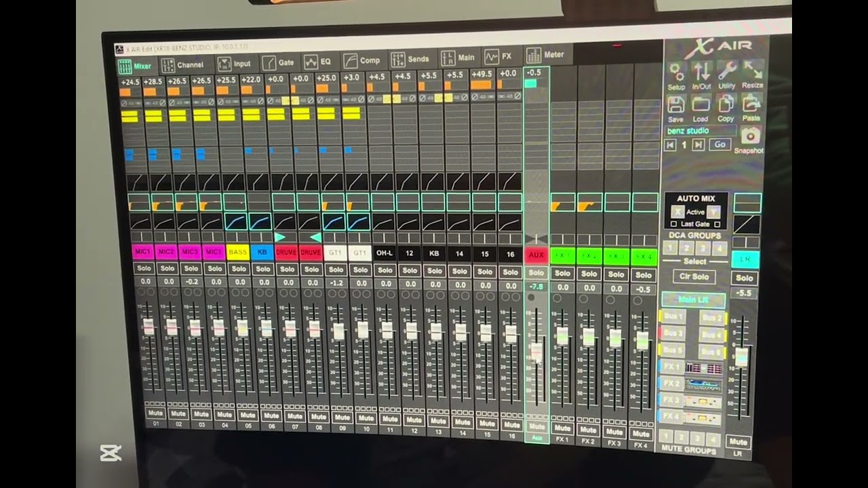
Task: Click the LR main compressor curve icon
Action: click(747, 224)
